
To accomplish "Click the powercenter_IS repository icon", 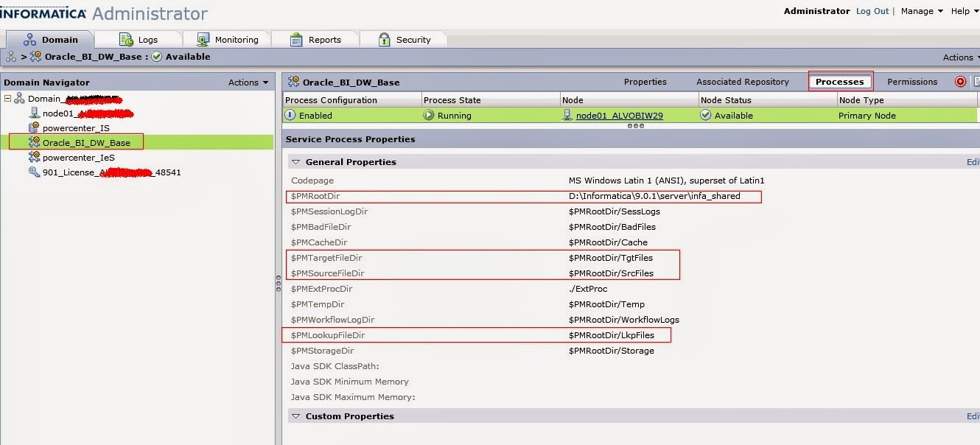I will (x=34, y=128).
